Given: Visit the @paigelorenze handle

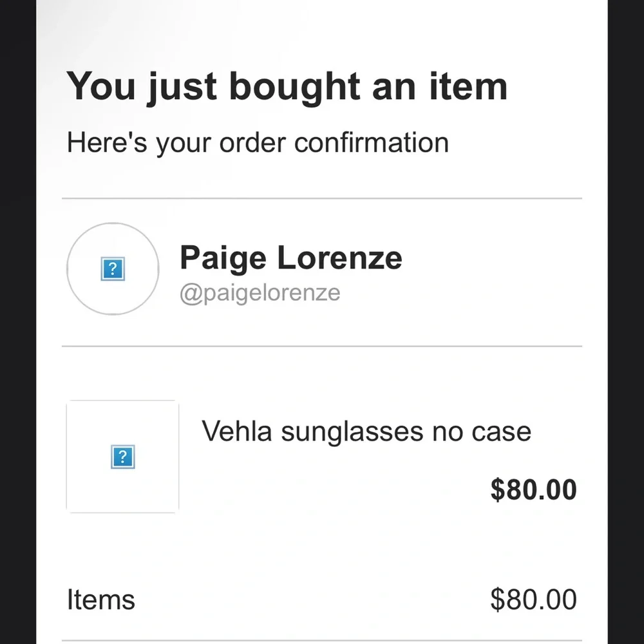Looking at the screenshot, I should (260, 293).
